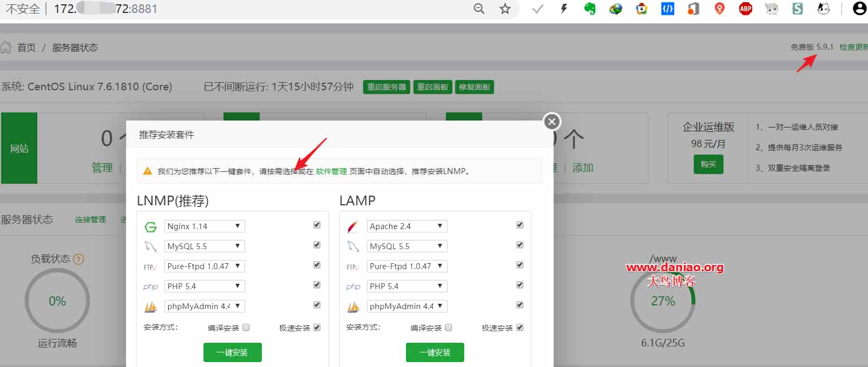Image resolution: width=868 pixels, height=367 pixels.
Task: Open the browser profile avatar
Action: [x=859, y=9]
